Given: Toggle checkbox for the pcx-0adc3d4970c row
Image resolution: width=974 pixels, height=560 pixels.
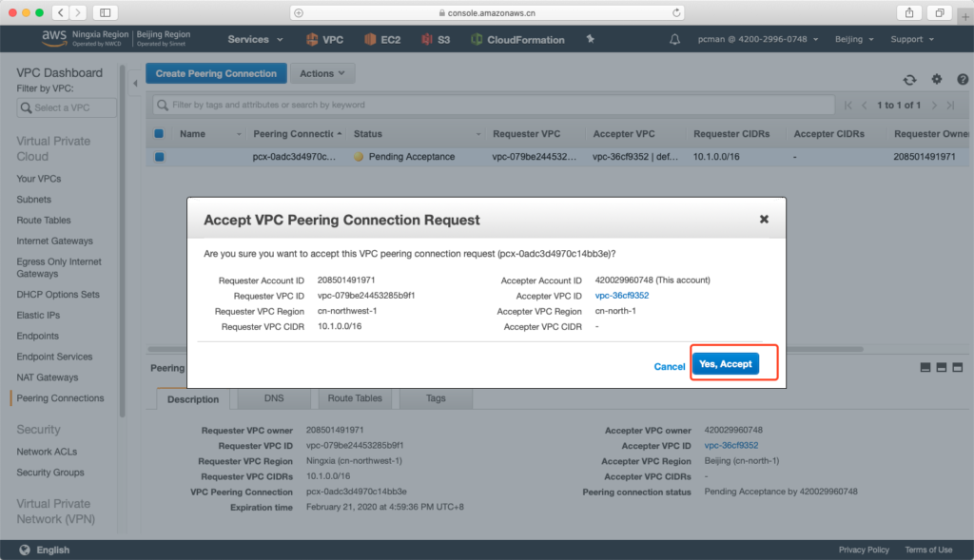Looking at the screenshot, I should tap(159, 157).
